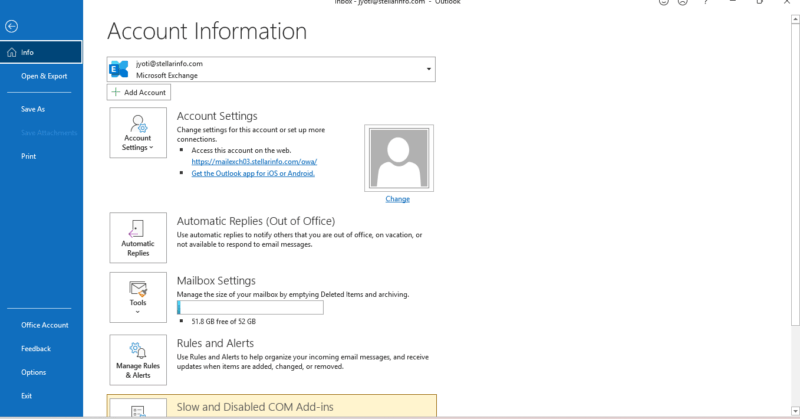Click Change link under profile photo
Screen dimensions: 800x419
[x=397, y=199]
